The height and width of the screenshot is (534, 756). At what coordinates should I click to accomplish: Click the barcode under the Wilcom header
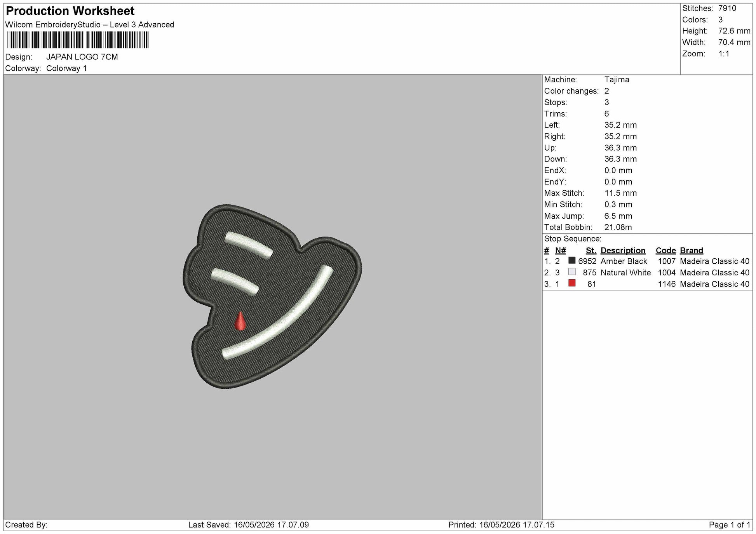tap(78, 40)
